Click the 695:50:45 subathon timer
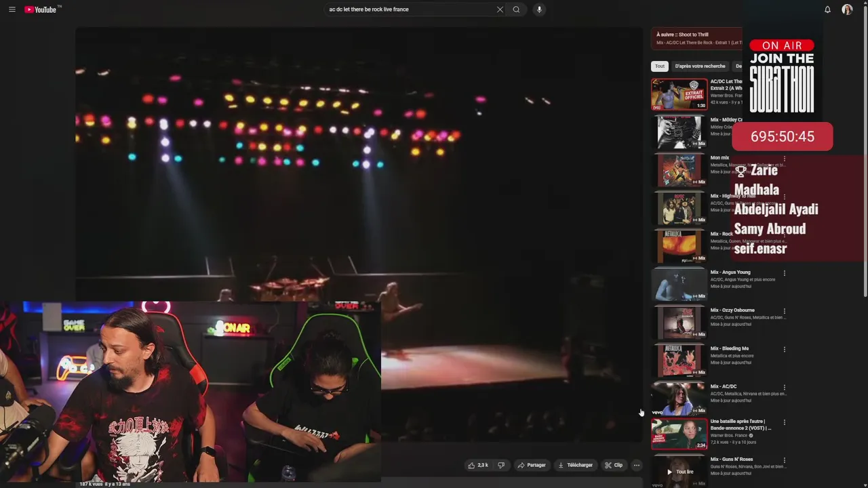868x488 pixels. tap(783, 136)
